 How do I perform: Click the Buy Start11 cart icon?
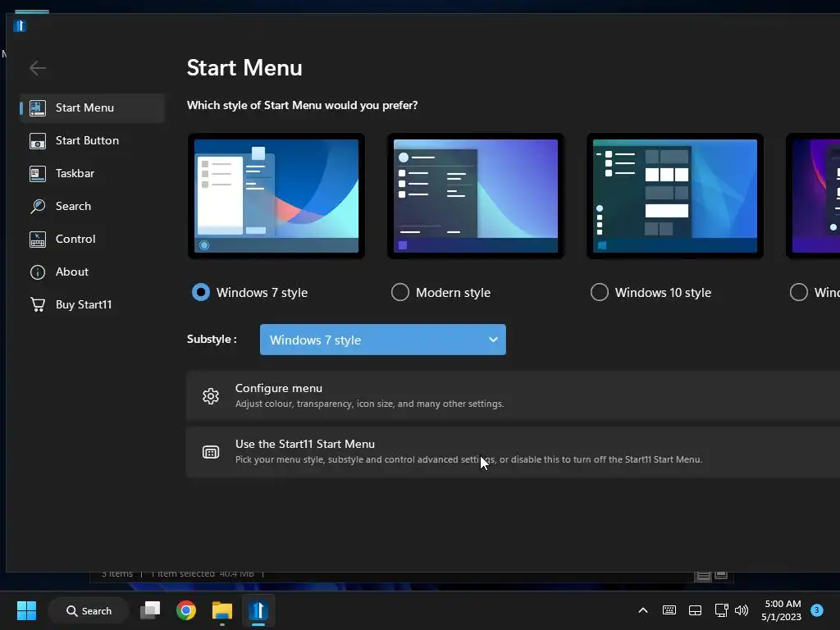[38, 305]
